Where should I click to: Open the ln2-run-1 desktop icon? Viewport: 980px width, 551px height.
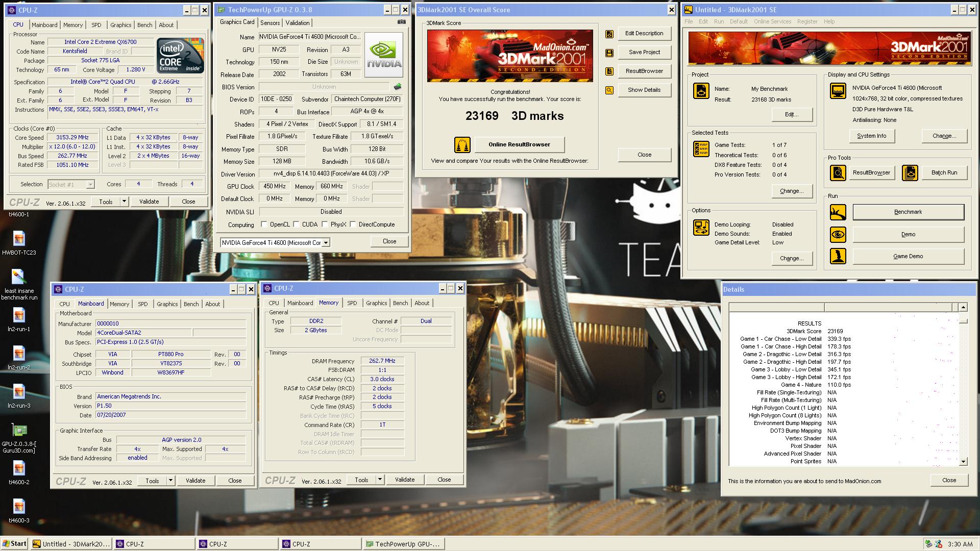(x=19, y=319)
